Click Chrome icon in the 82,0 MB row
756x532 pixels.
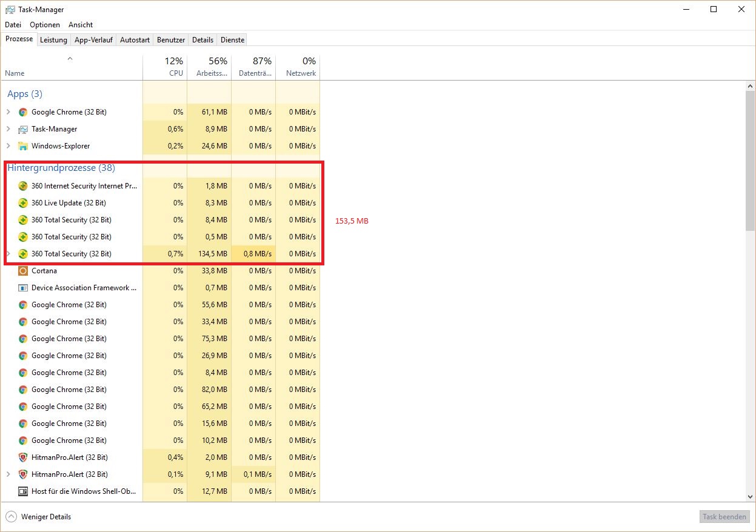pos(23,390)
